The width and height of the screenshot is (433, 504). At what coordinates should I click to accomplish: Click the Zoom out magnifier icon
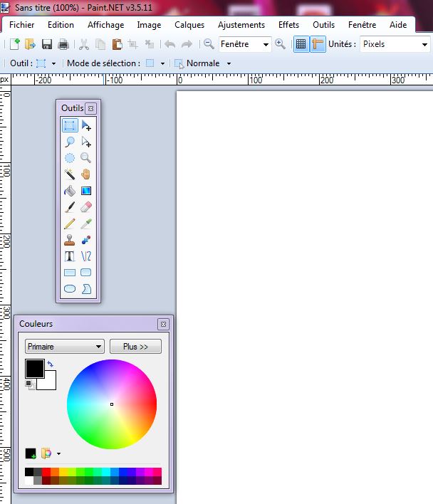pos(209,43)
